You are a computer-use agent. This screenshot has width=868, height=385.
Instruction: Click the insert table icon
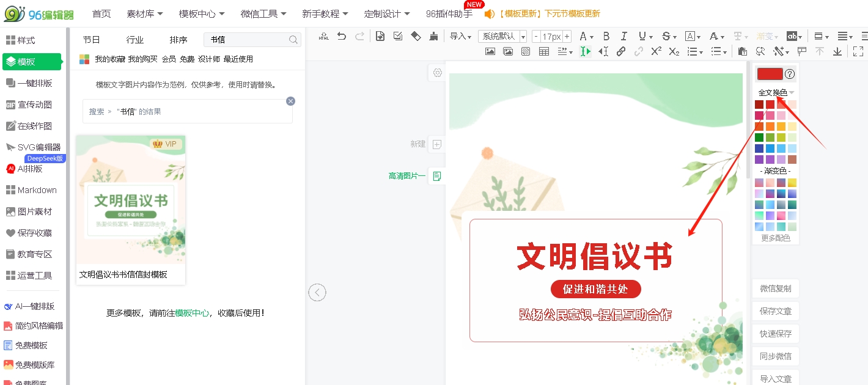[x=544, y=52]
